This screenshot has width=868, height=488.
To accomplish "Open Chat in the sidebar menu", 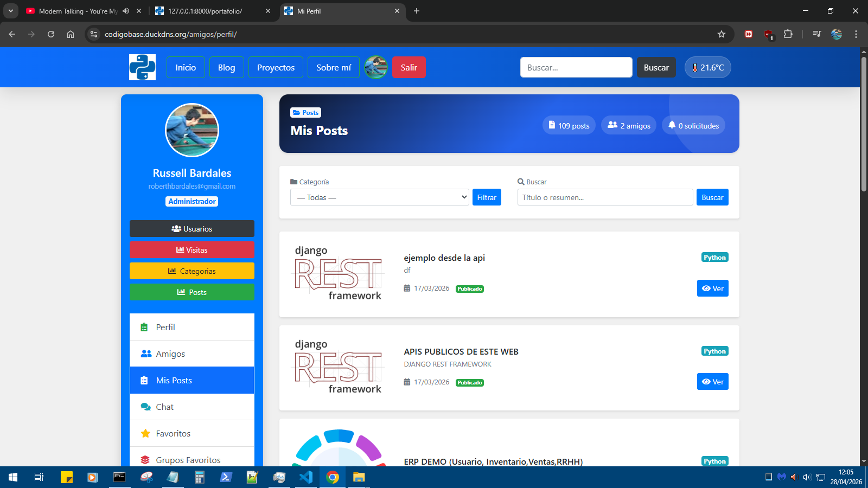I will 192,407.
